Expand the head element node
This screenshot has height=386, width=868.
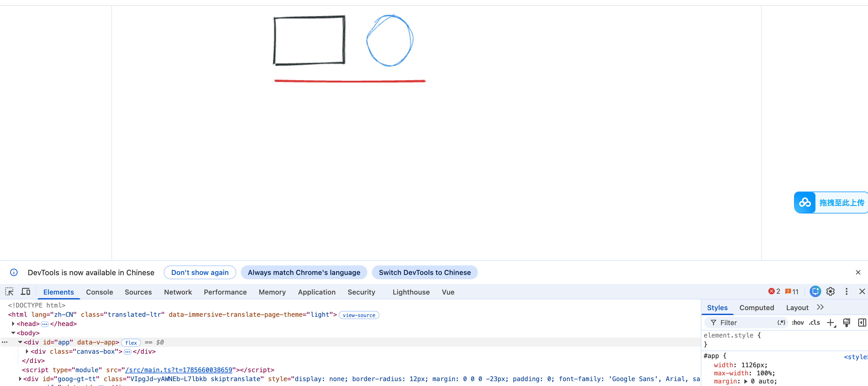point(13,324)
